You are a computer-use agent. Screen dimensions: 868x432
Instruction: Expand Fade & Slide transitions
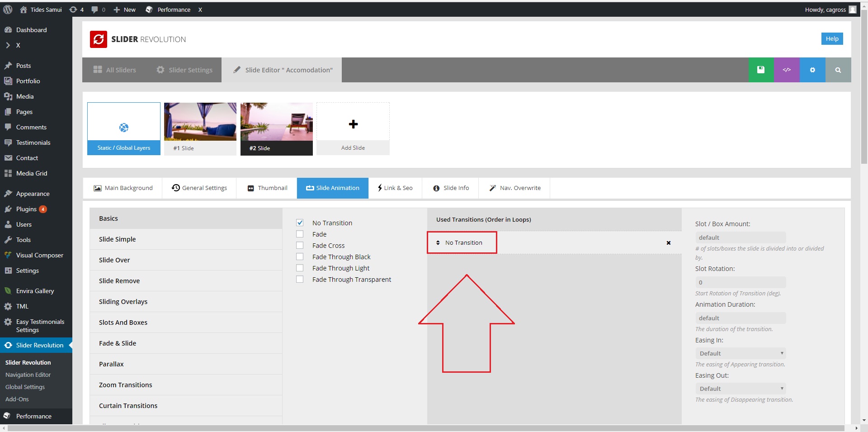coord(186,343)
